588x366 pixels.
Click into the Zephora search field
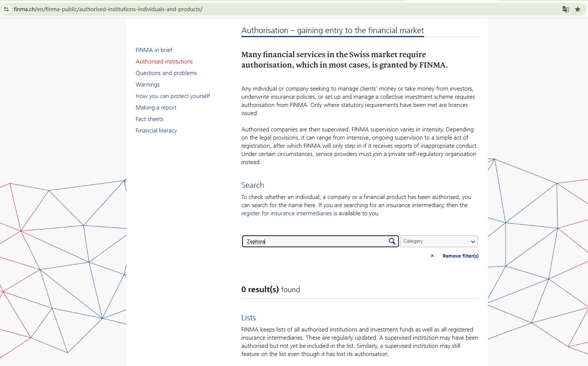click(315, 241)
